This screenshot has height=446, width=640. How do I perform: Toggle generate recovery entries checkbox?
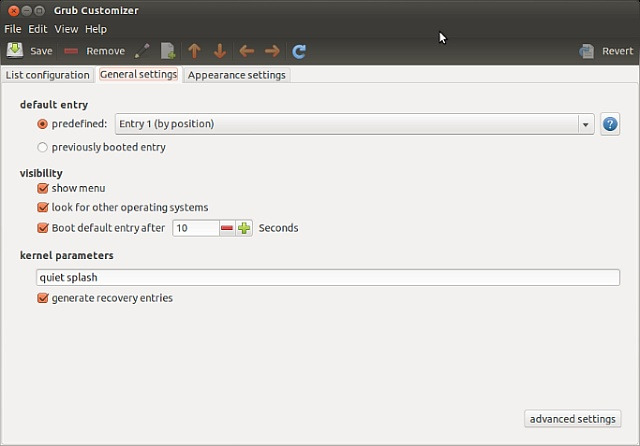coord(43,298)
